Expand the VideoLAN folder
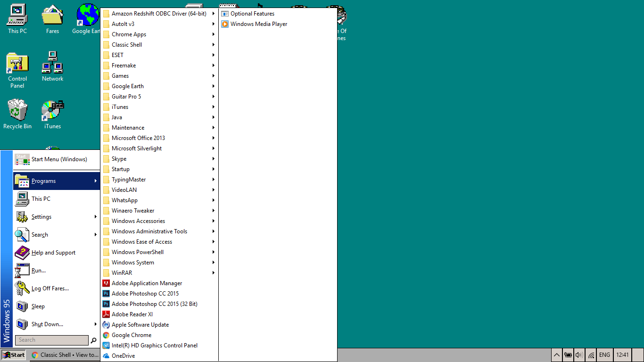The image size is (644, 362). [x=159, y=190]
